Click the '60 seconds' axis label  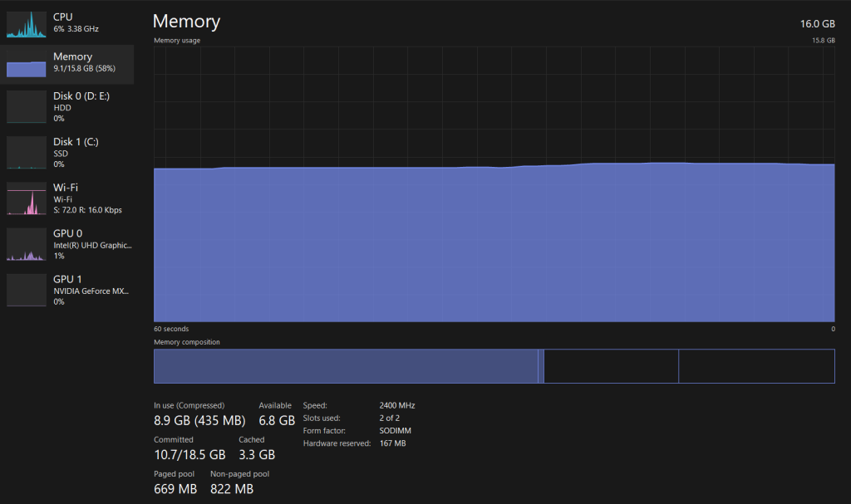[x=171, y=329]
